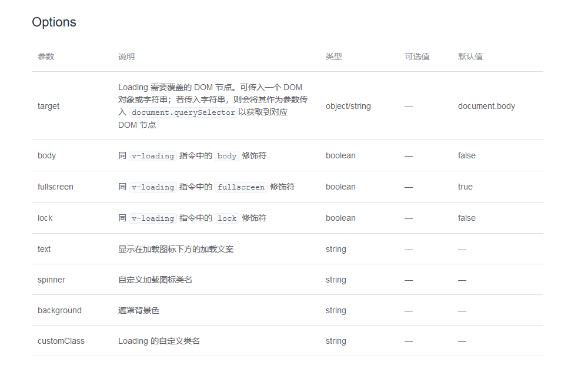Click the v-loading code span in body row
Viewport: 588px width, 375px height.
click(152, 155)
